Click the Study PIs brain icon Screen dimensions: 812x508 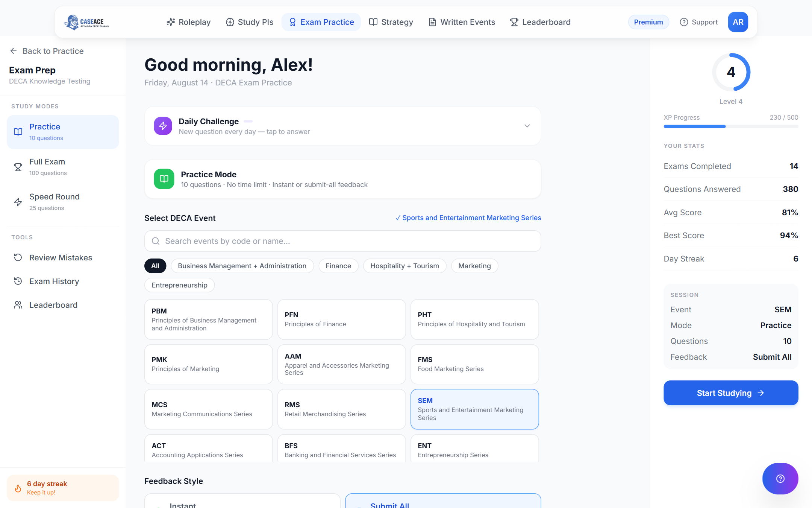pyautogui.click(x=230, y=22)
